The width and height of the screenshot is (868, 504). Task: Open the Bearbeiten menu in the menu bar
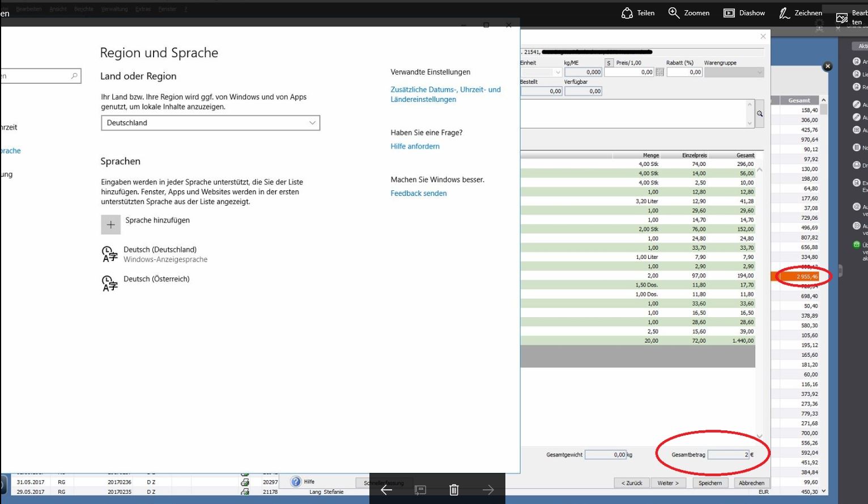pos(29,9)
